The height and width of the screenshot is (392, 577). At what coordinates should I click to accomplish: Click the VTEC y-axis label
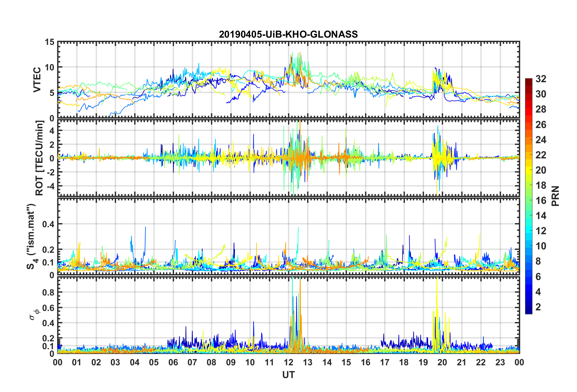pos(37,80)
